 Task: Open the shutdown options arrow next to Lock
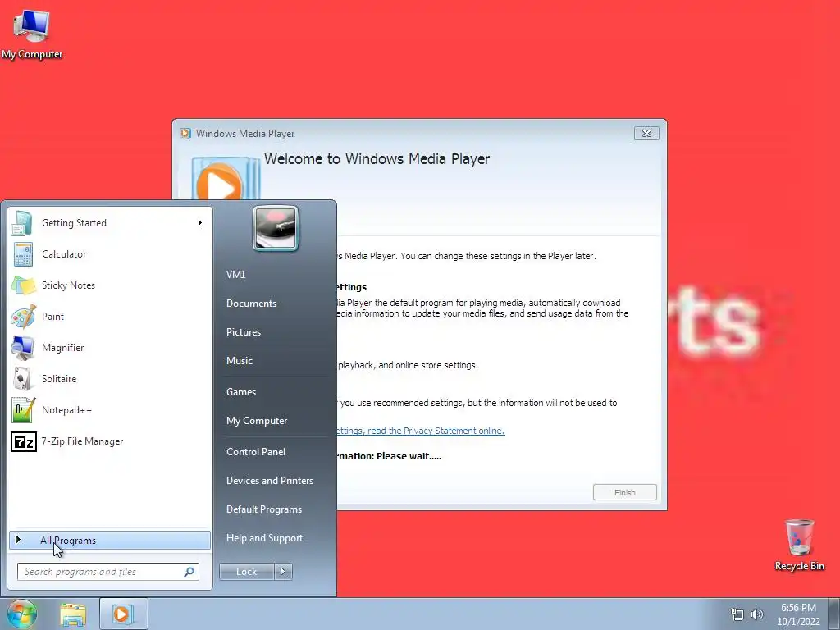(x=283, y=572)
